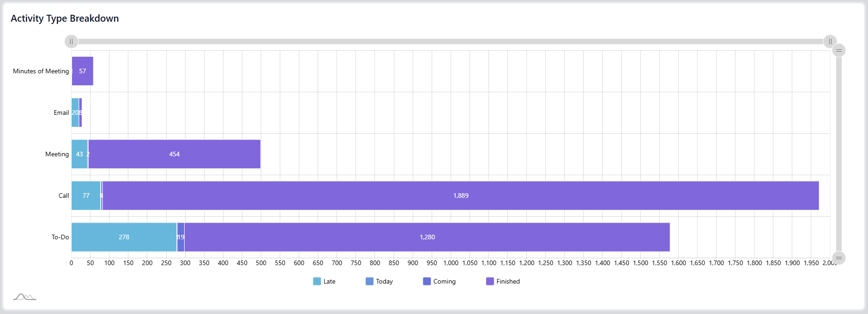Click the To-Do Finished bar showing 1,280
Image resolution: width=868 pixels, height=314 pixels.
(427, 237)
